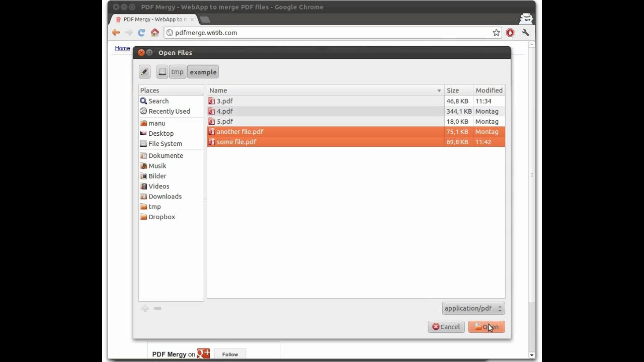Bookmark page with the star icon

pos(497,33)
